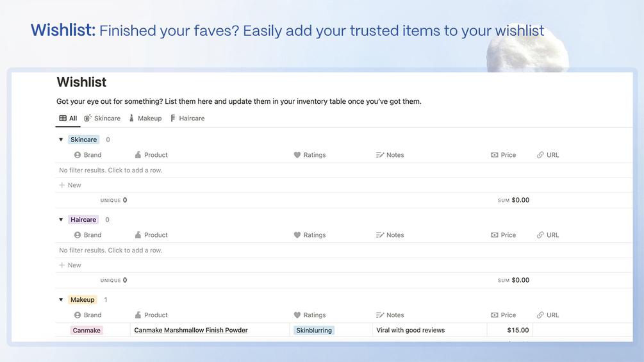Click the blue Skinblurring rating tag
644x362 pixels.
pyautogui.click(x=314, y=331)
